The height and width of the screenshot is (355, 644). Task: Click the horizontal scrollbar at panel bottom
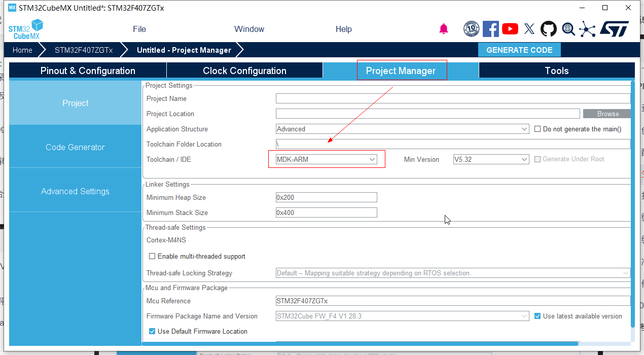click(x=360, y=343)
